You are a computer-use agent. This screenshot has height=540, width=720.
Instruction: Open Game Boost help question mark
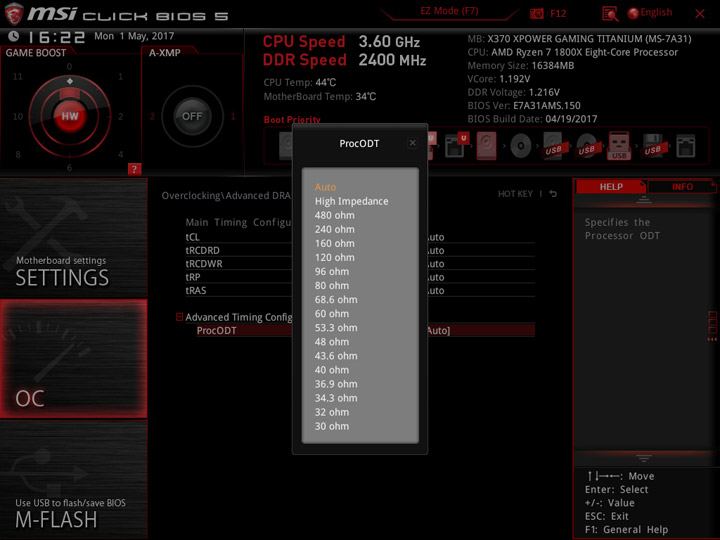click(134, 169)
